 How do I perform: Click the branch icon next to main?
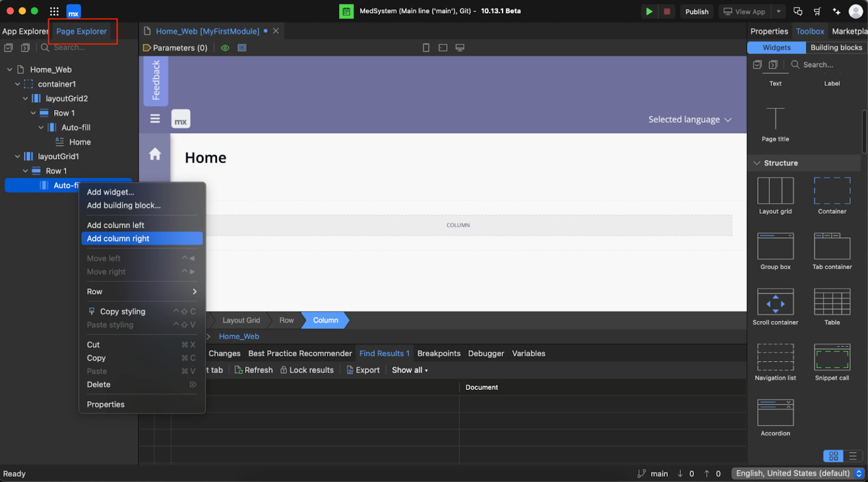tap(642, 474)
